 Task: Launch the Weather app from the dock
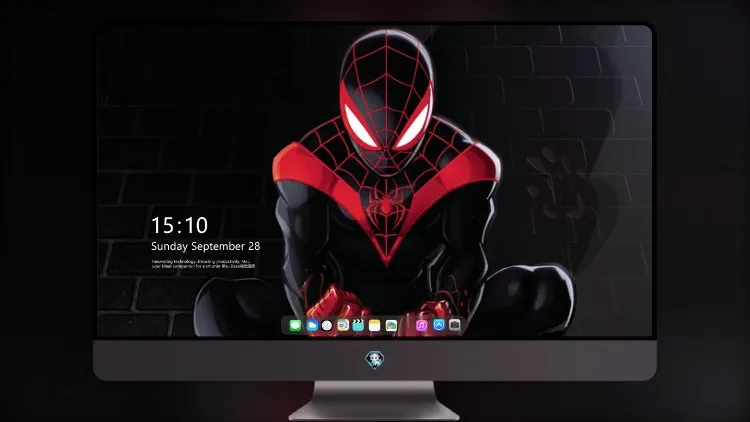pos(311,325)
